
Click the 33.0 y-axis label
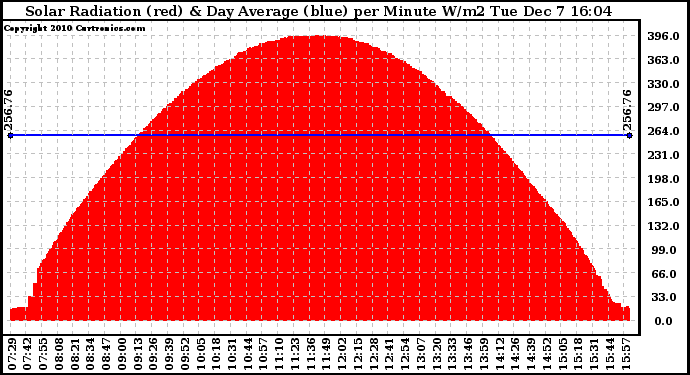click(665, 298)
